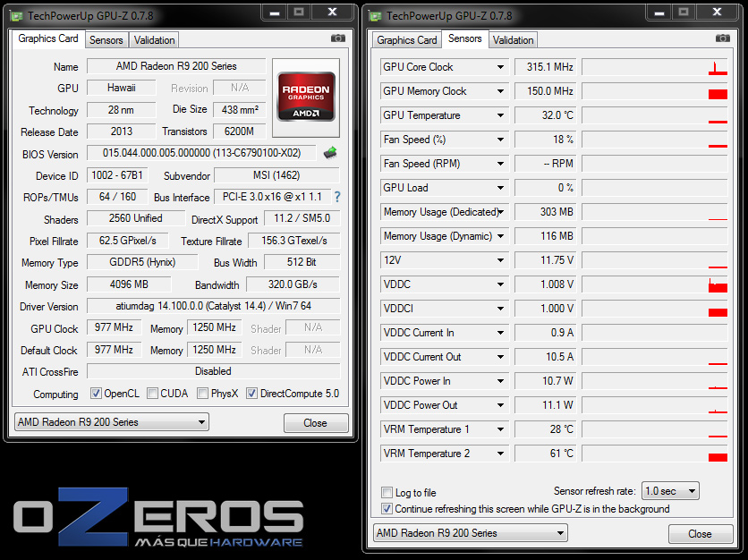This screenshot has height=560, width=748.
Task: Click the GPU-Z app icon in the right title bar
Action: [x=376, y=16]
